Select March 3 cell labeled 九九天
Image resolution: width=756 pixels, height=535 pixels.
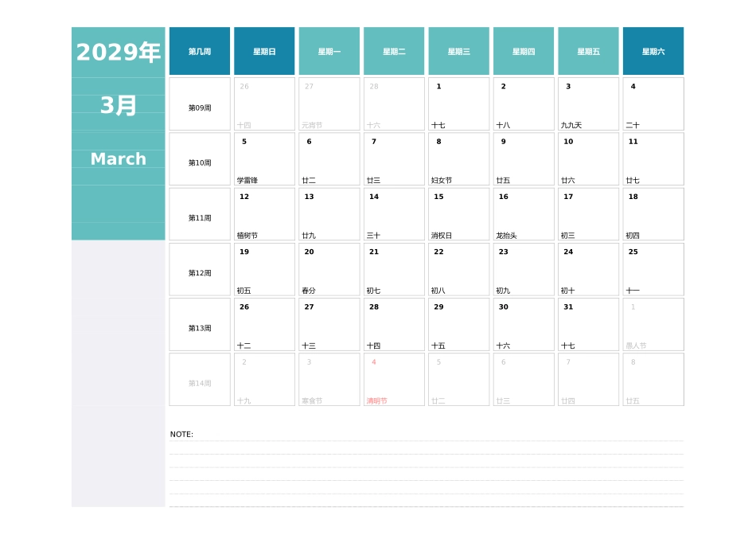click(589, 104)
